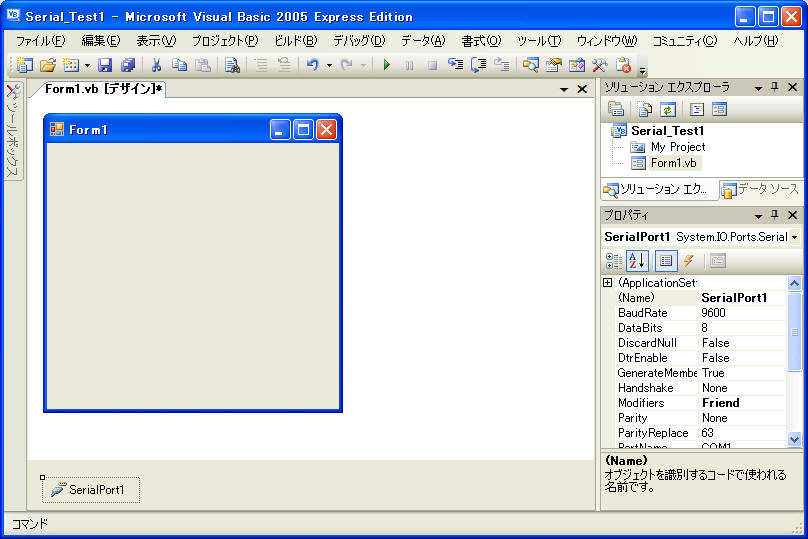This screenshot has width=808, height=539.
Task: Click the Add New Item icon
Action: (71, 65)
